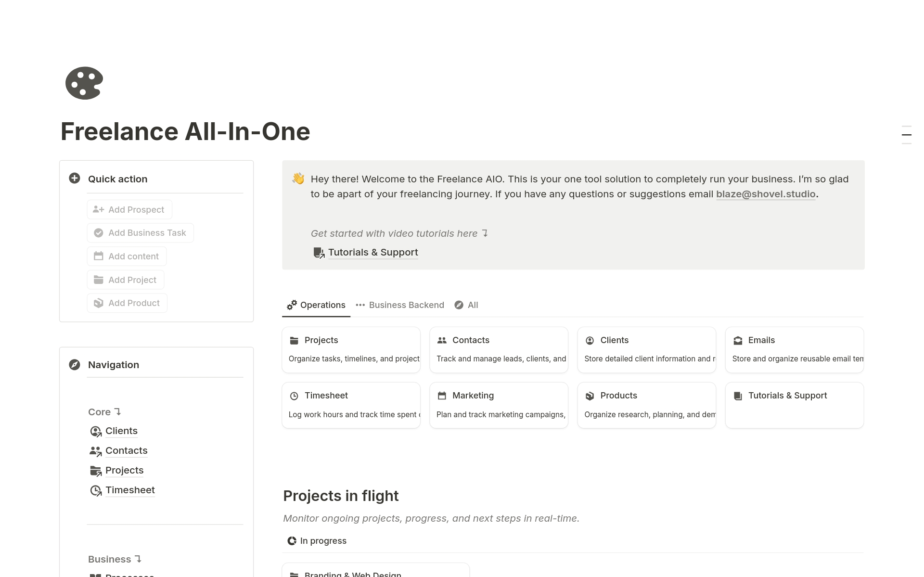Open Contacts page link in Navigation
Viewport: 924px width, 577px height.
127,451
